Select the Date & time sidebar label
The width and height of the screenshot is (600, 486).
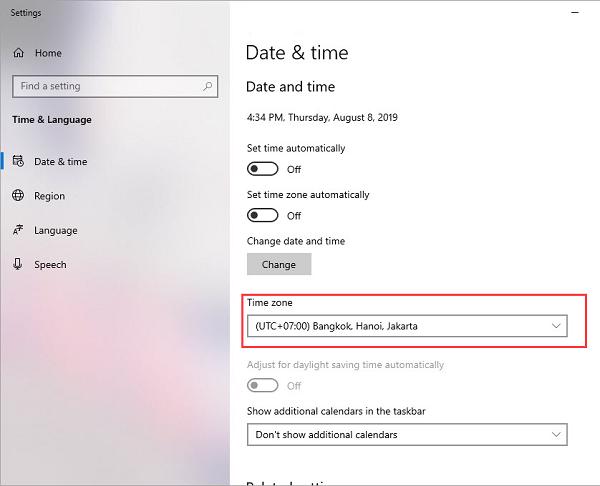point(60,162)
